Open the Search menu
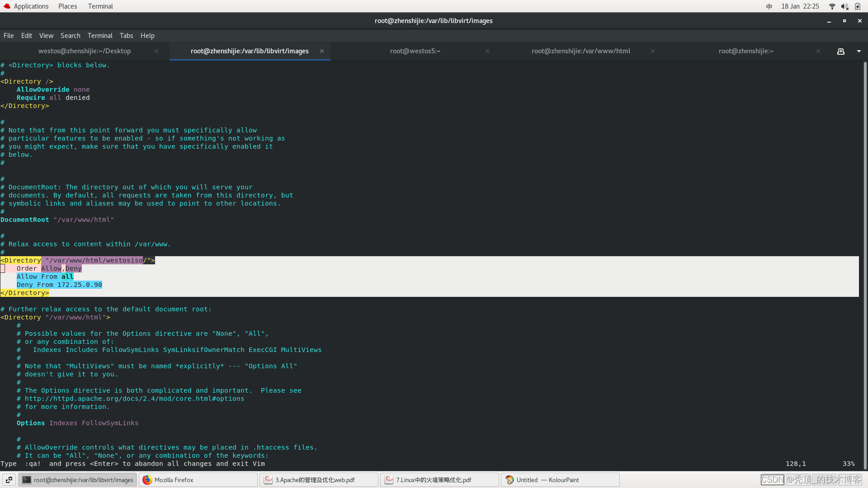The height and width of the screenshot is (488, 868). 71,36
